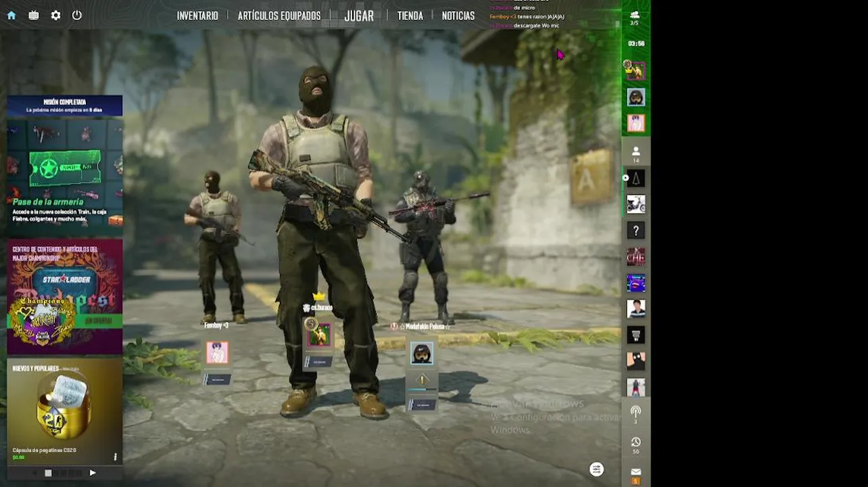This screenshot has height=487, width=868.
Task: Open the watch matches TV icon
Action: pyautogui.click(x=34, y=15)
